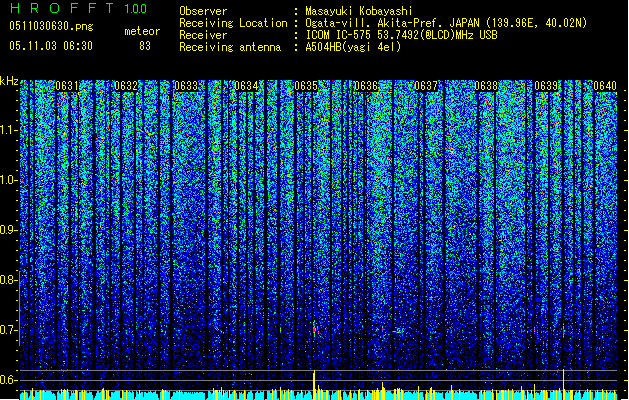The height and width of the screenshot is (400, 629).
Task: Click the red meteor echo near 0635
Action: click(x=314, y=330)
